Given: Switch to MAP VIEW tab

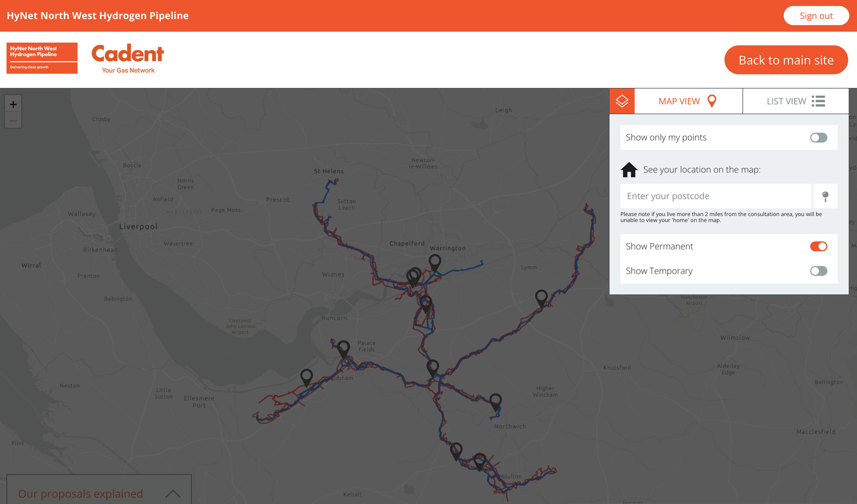Looking at the screenshot, I should 688,101.
